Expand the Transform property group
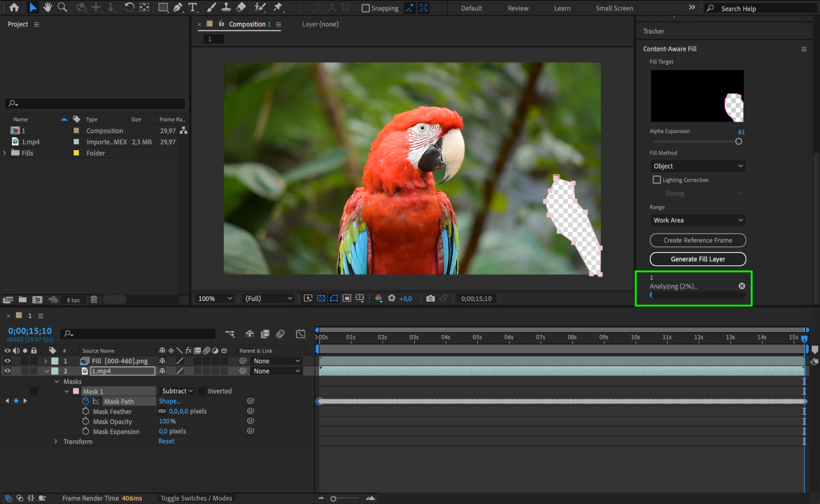The height and width of the screenshot is (504, 820). click(56, 442)
